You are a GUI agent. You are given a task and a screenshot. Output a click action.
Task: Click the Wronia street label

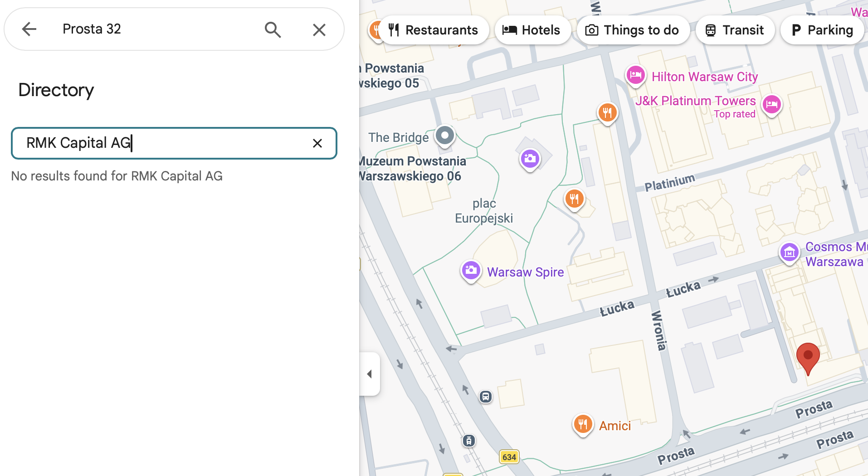click(x=659, y=330)
